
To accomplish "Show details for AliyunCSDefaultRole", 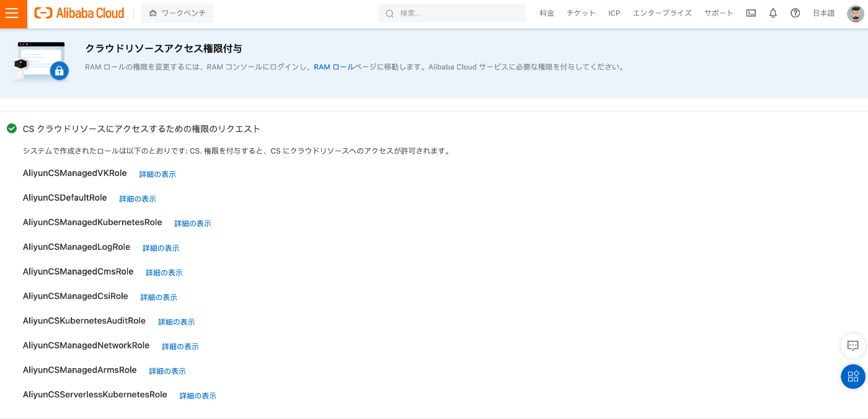I will [138, 199].
